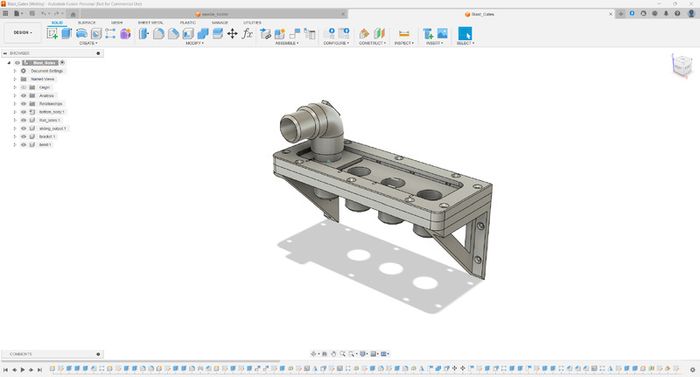Select the Rectangular Pattern tool
The height and width of the screenshot is (377, 700).
click(110, 34)
